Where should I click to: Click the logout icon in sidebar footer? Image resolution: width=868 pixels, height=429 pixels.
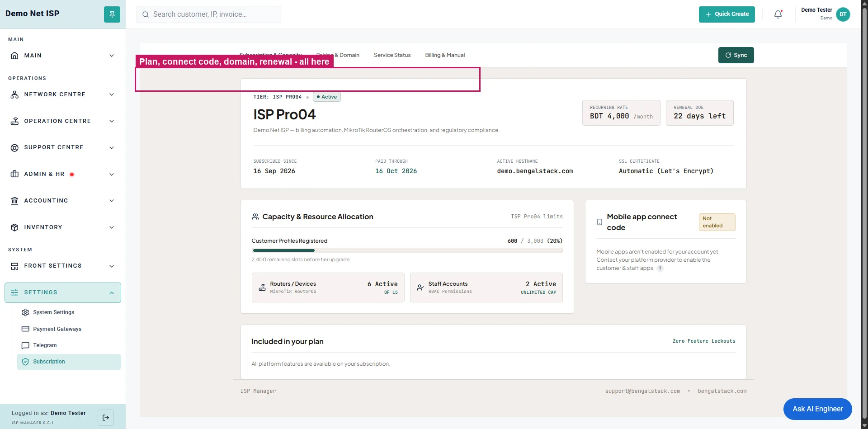pos(106,418)
